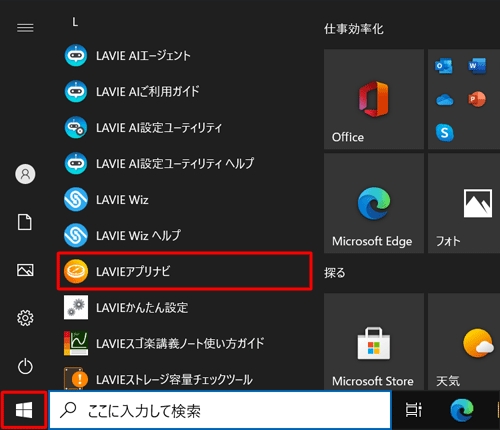Screen dimensions: 500x430
Task: Expand the Start menu hamburger navigation
Action: (x=25, y=28)
